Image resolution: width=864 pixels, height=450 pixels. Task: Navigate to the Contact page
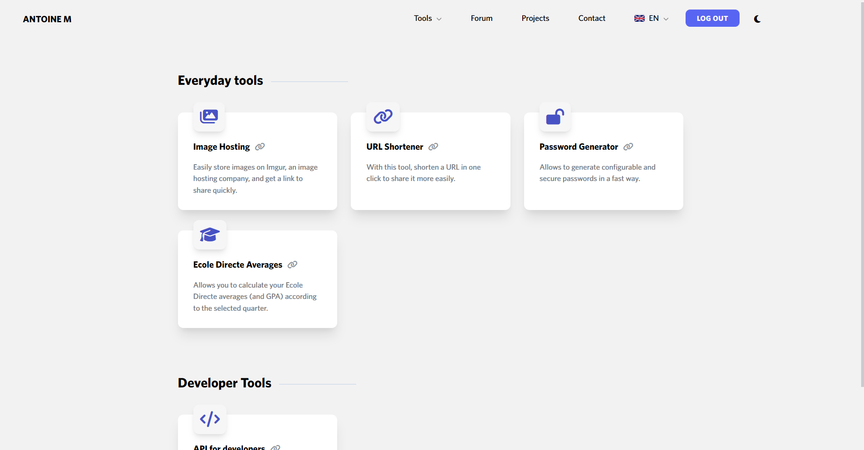[591, 18]
